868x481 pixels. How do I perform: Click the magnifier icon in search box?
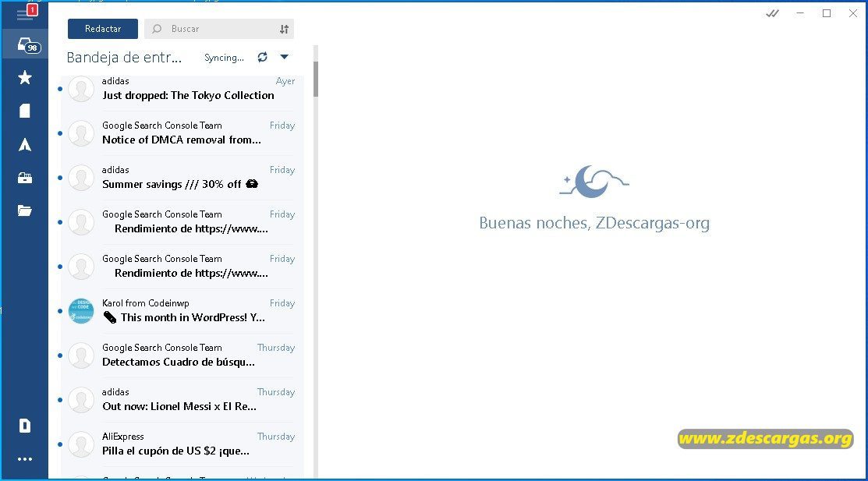pos(158,29)
